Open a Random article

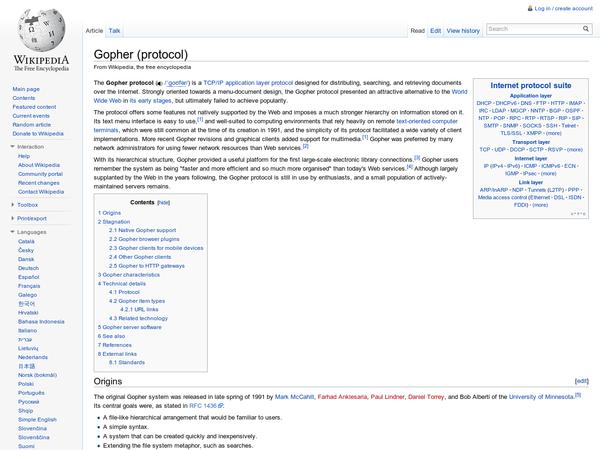pyautogui.click(x=31, y=124)
